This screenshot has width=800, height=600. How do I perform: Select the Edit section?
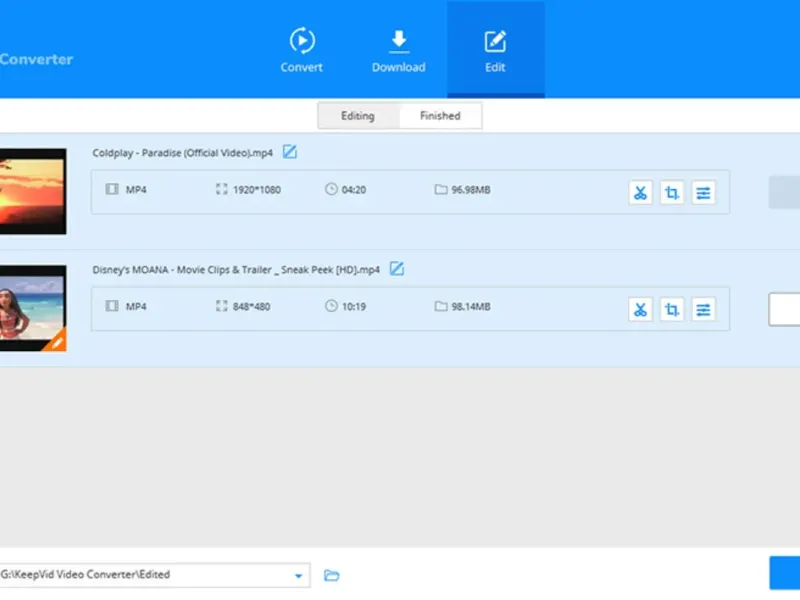point(495,49)
